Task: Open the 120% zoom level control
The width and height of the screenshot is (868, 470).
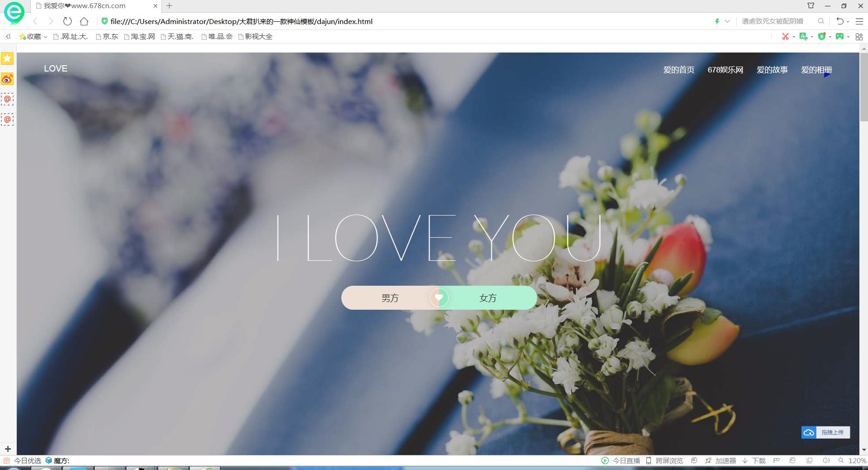Action: point(853,460)
